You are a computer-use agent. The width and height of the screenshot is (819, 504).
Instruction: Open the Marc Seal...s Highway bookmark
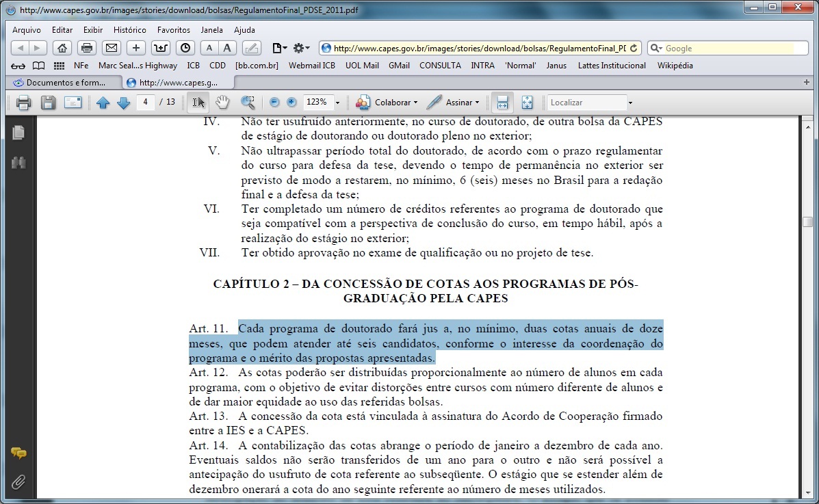138,66
